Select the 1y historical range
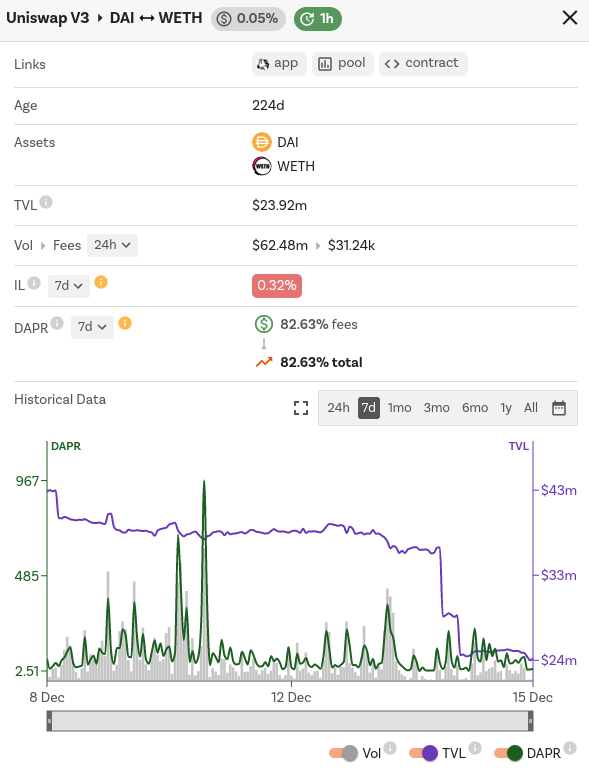The height and width of the screenshot is (773, 589). pyautogui.click(x=506, y=408)
